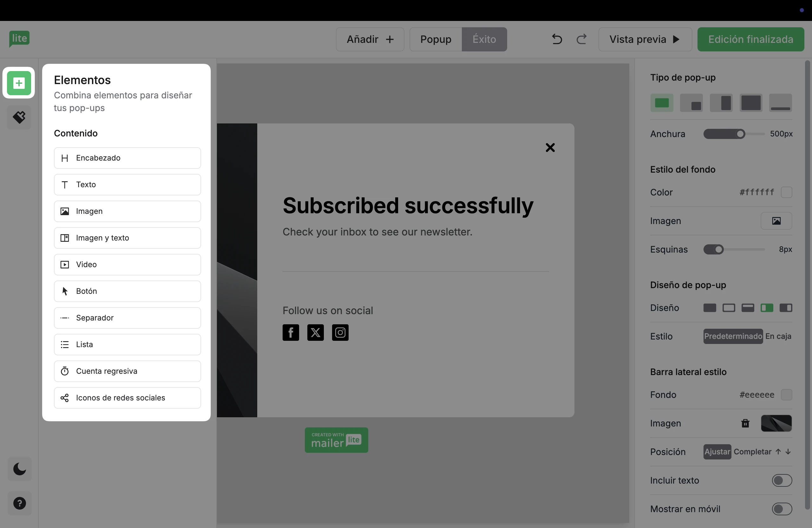Open the Añadir plus menu
This screenshot has height=528, width=812.
pyautogui.click(x=370, y=39)
